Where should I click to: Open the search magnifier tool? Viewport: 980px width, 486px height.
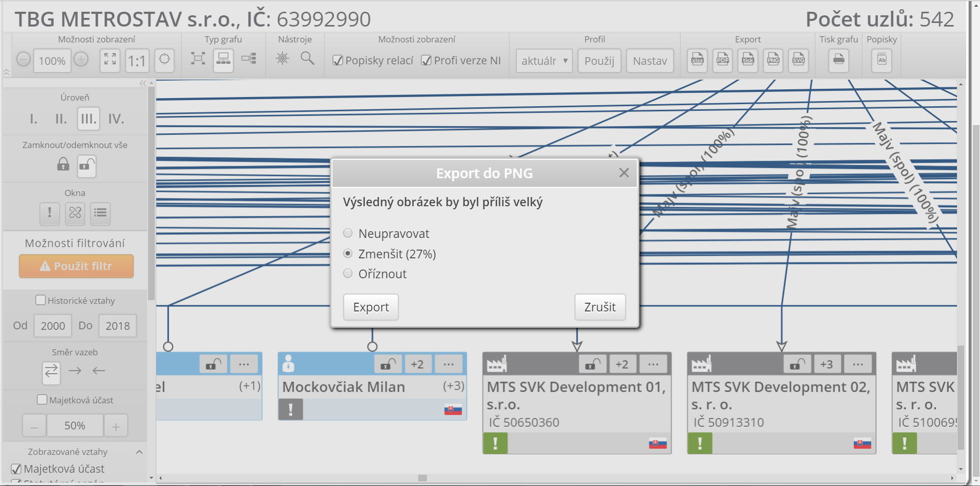click(x=307, y=58)
